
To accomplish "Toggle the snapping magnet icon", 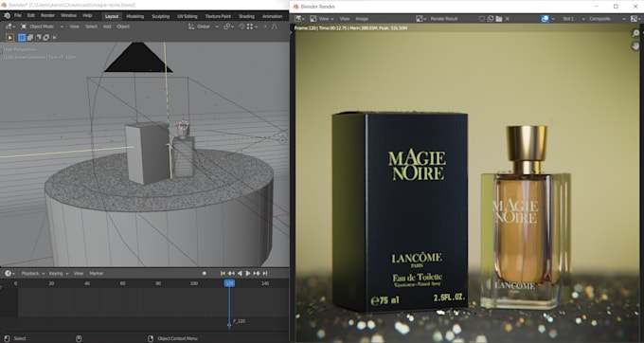I will 241,27.
